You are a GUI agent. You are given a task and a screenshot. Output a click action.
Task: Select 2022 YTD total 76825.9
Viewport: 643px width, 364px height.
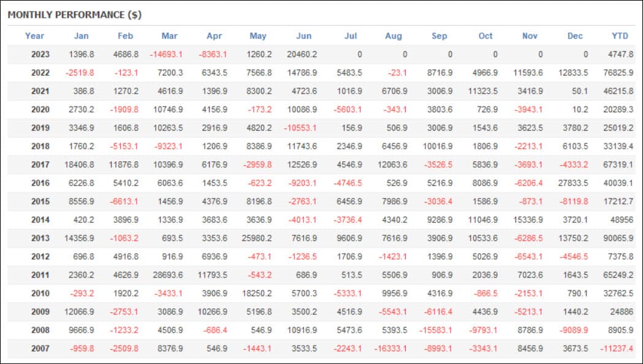tap(618, 73)
